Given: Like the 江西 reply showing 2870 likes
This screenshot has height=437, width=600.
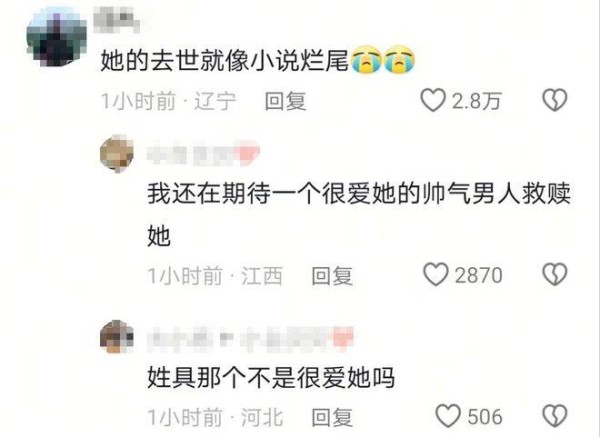Looking at the screenshot, I should (435, 274).
